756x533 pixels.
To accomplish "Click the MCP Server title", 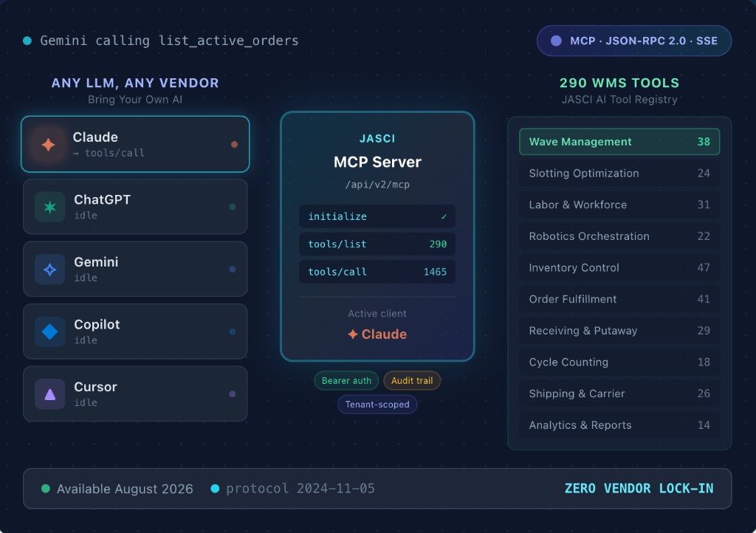I will [x=377, y=162].
